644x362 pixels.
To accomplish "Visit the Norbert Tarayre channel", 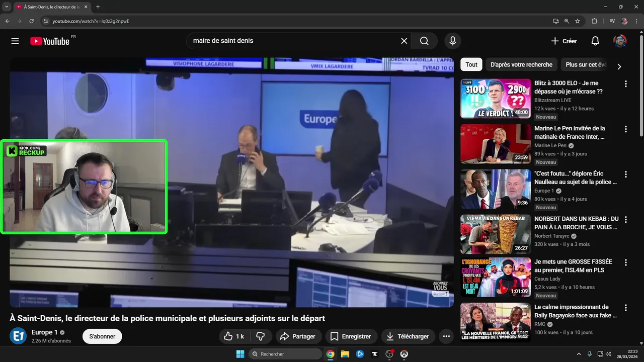I will (552, 236).
